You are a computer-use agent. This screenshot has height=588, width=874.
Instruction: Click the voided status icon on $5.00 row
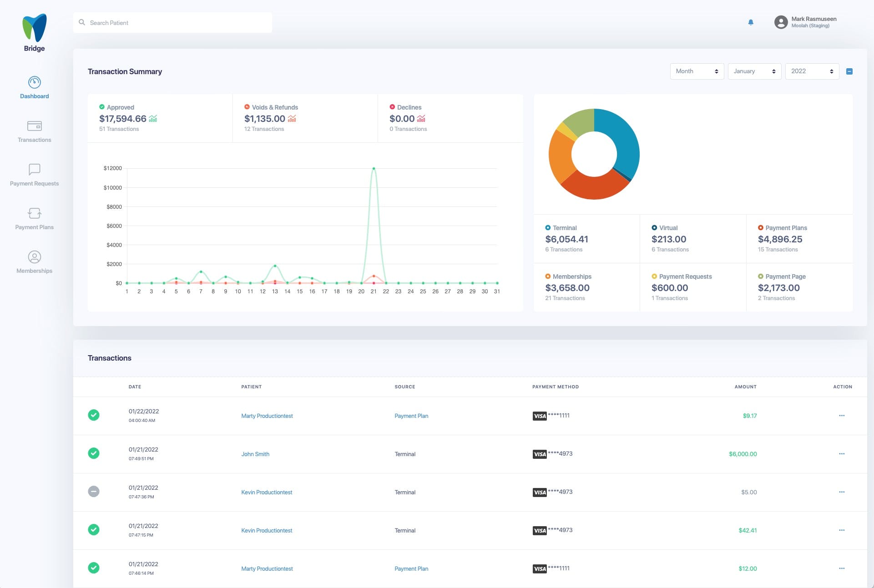click(94, 492)
